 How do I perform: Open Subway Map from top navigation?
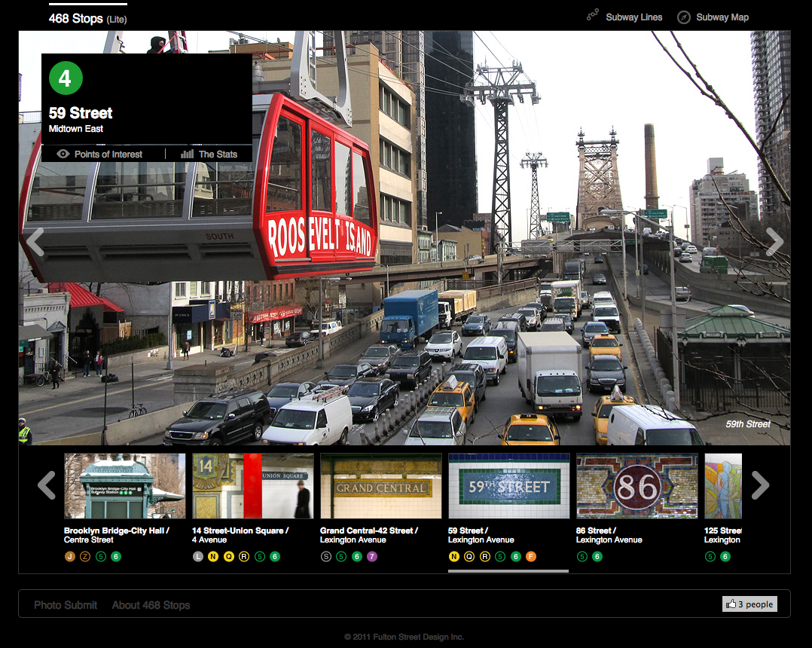(x=713, y=17)
